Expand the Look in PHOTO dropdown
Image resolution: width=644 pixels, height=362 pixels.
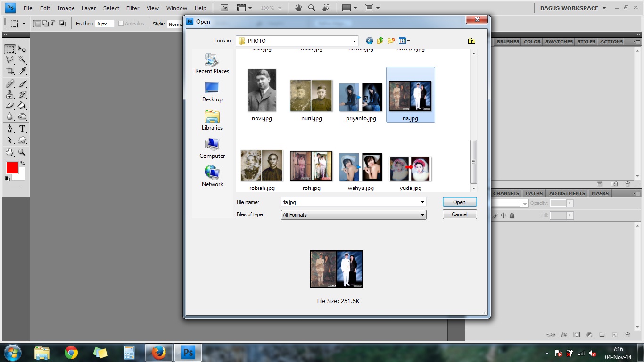click(355, 41)
